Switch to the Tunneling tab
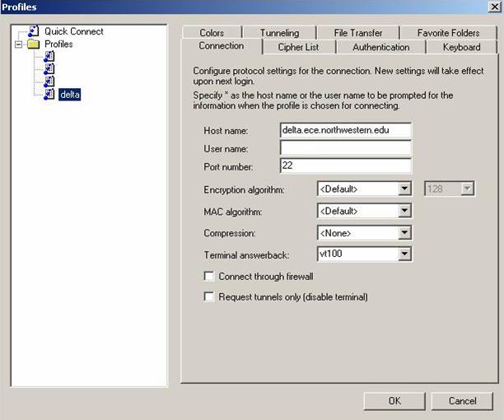This screenshot has width=504, height=420. (279, 33)
